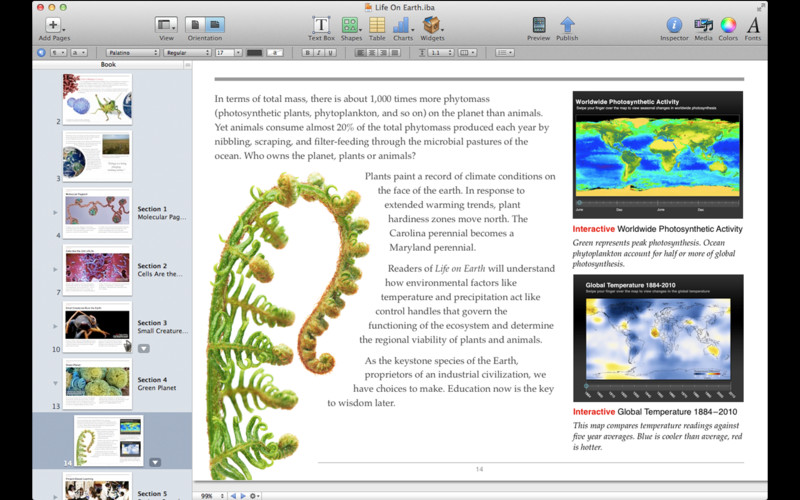Insert a Table from the toolbar
The height and width of the screenshot is (500, 800).
point(377,24)
